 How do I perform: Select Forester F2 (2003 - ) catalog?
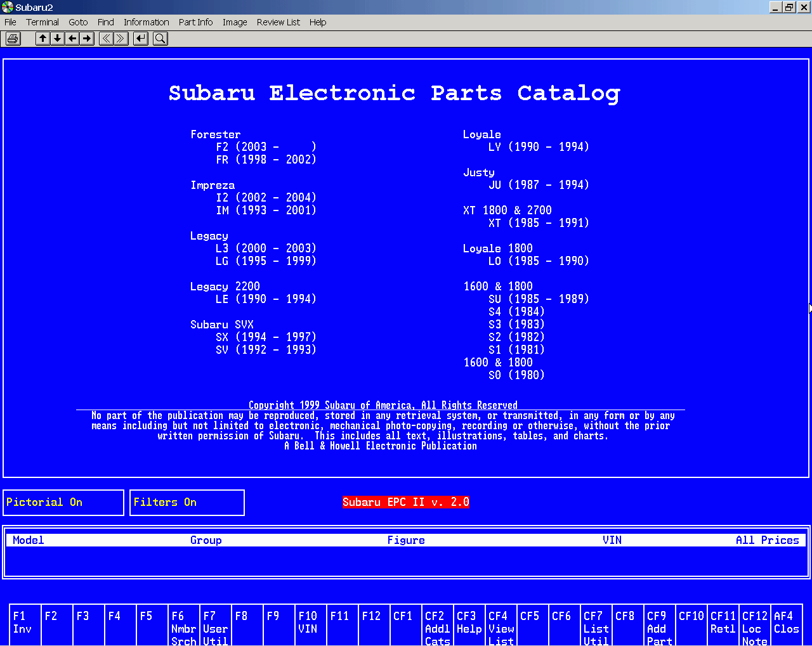pos(266,147)
